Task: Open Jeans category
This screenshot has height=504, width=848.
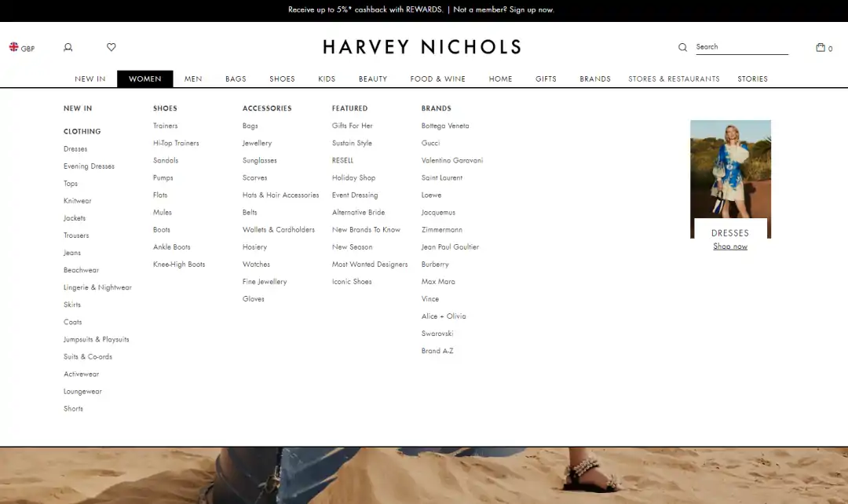Action: (x=72, y=253)
